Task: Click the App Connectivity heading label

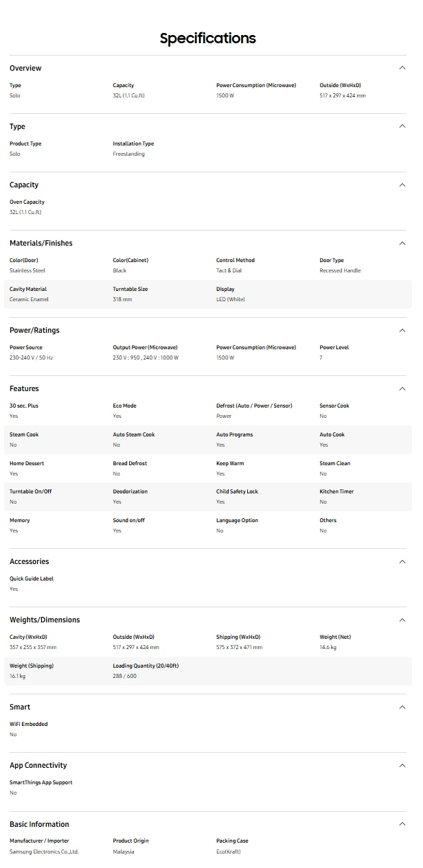Action: click(x=38, y=765)
